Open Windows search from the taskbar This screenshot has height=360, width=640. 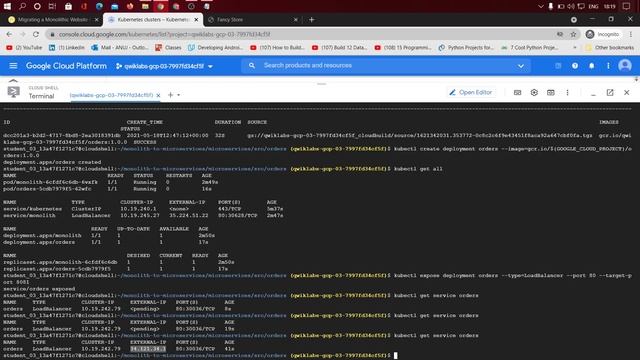[22, 6]
